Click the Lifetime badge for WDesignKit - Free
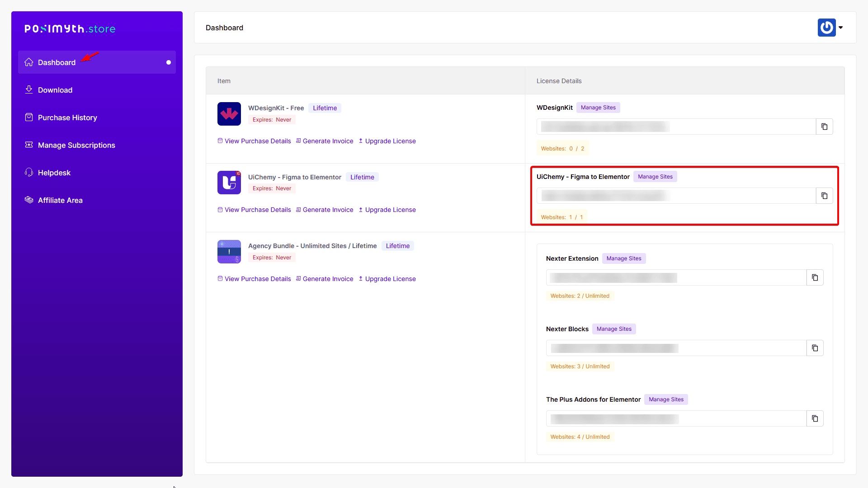This screenshot has height=488, width=868. click(325, 108)
